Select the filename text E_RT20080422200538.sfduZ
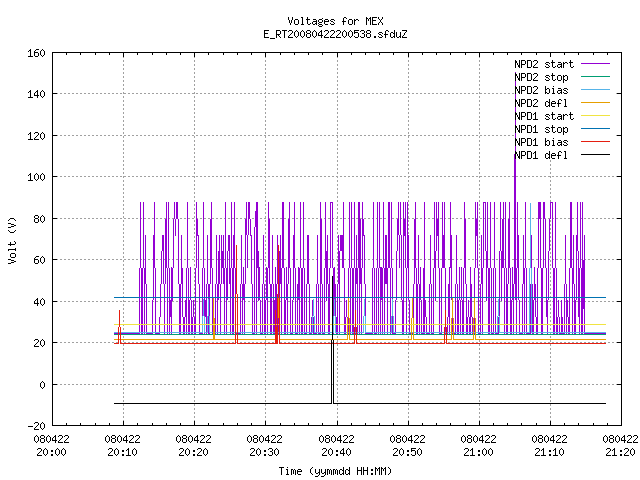This screenshot has height=480, width=640. click(x=335, y=34)
